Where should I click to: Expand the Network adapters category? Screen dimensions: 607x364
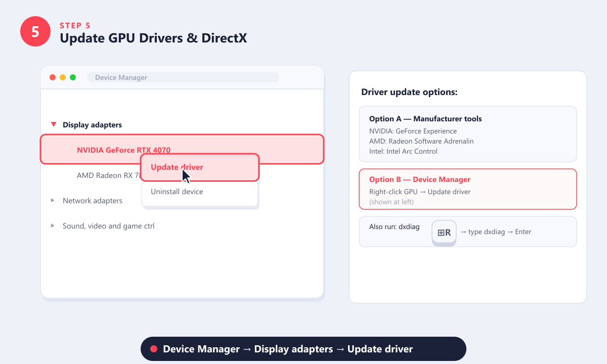[x=53, y=200]
